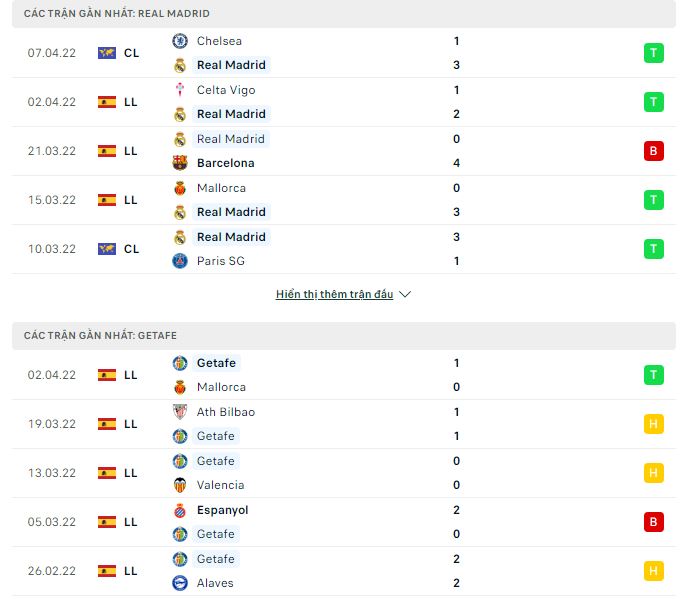Viewport: 685px width, 601px height.
Task: Click the red B badge for Espanyol match
Action: click(x=654, y=522)
